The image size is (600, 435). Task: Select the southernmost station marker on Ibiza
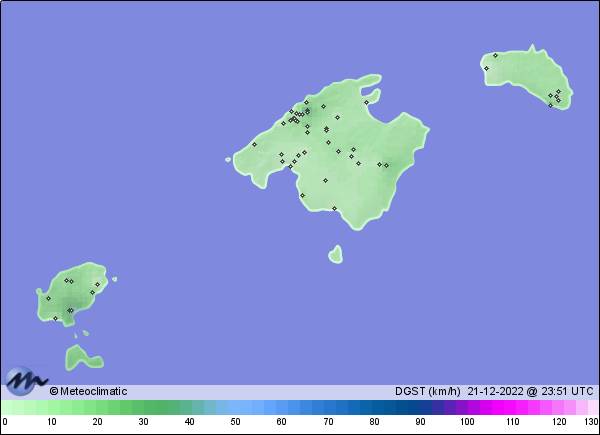tap(55, 318)
